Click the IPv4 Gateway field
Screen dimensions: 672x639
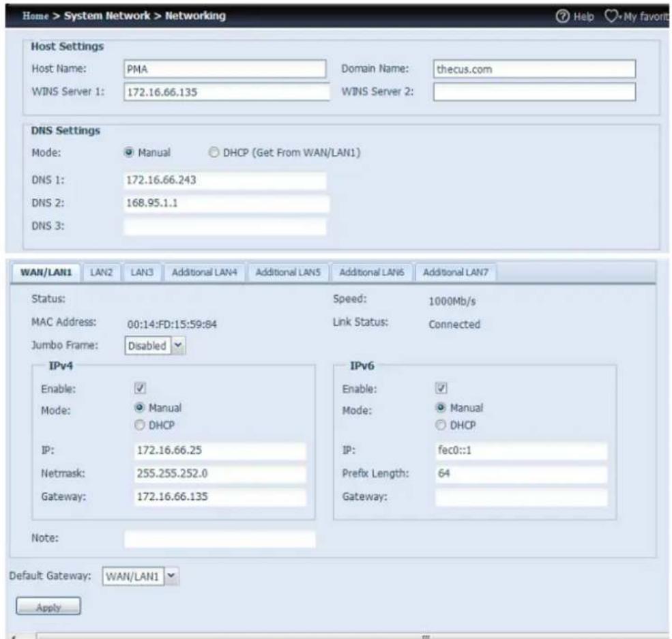click(x=220, y=496)
